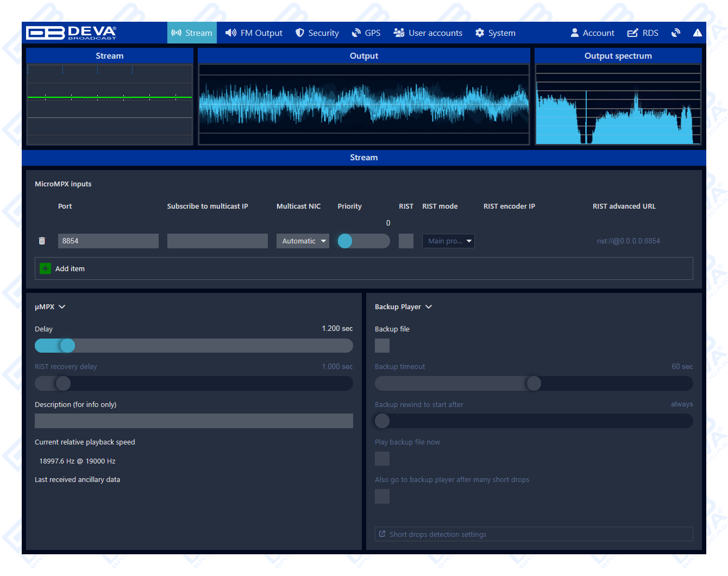Open the RDS editor from navigation bar

[x=643, y=33]
